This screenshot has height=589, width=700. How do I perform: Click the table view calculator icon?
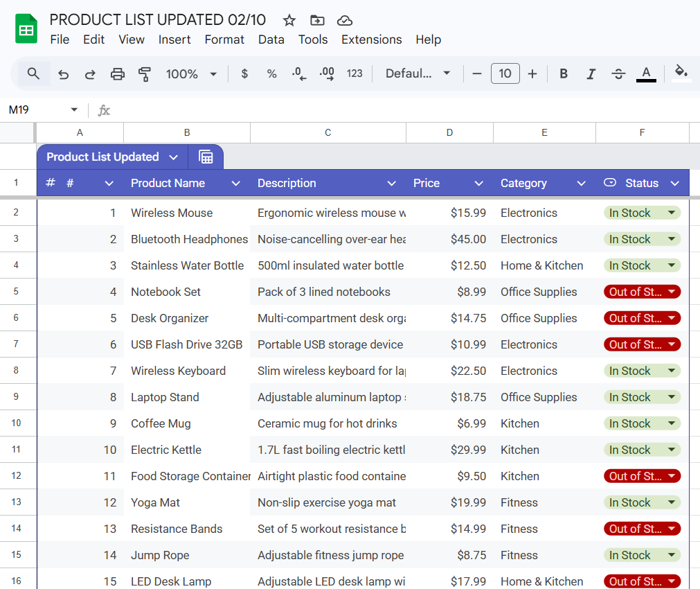[x=206, y=157]
